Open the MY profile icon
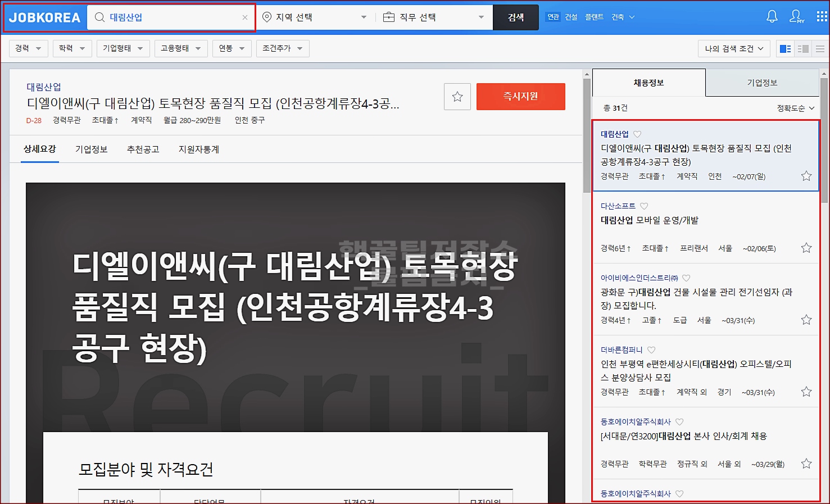The image size is (830, 504). tap(797, 17)
